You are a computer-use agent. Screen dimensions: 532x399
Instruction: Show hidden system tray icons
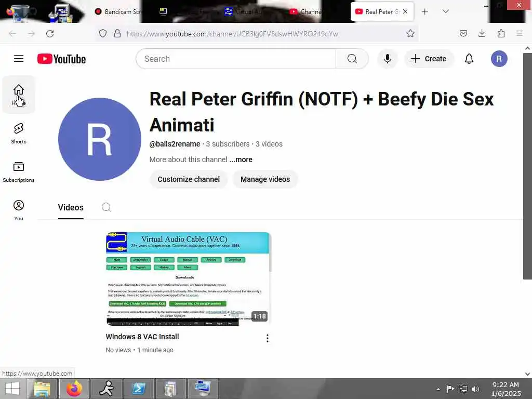point(438,389)
